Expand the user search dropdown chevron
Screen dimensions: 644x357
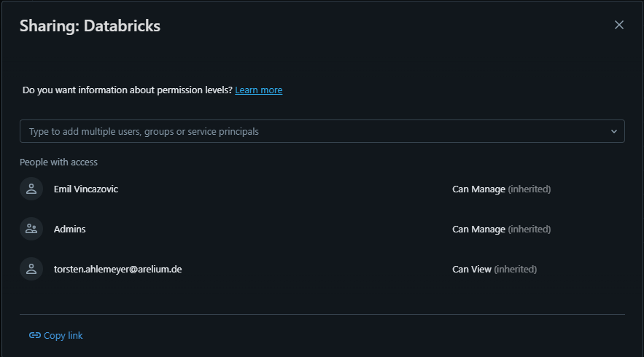click(x=613, y=131)
